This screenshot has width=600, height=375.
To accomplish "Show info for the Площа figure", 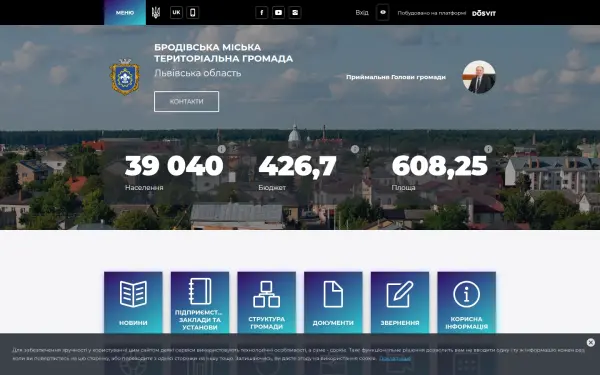I will [488, 149].
